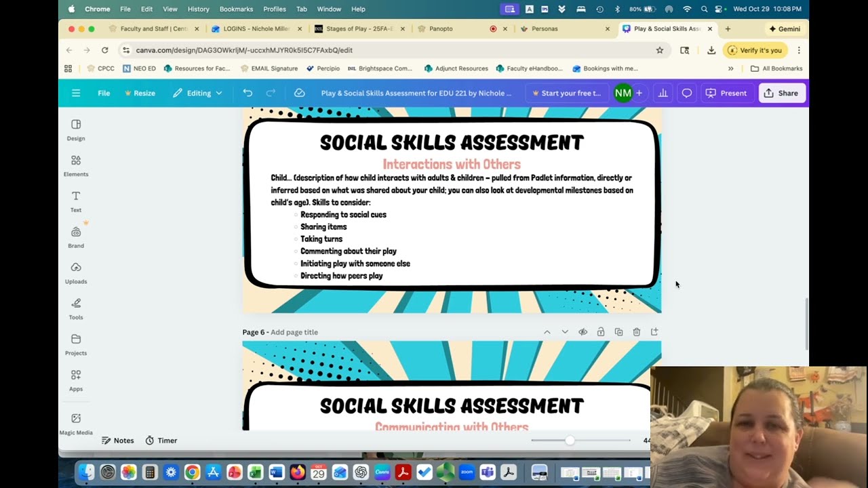This screenshot has height=488, width=868.
Task: Open the Design panel in the sidebar
Action: (x=76, y=129)
